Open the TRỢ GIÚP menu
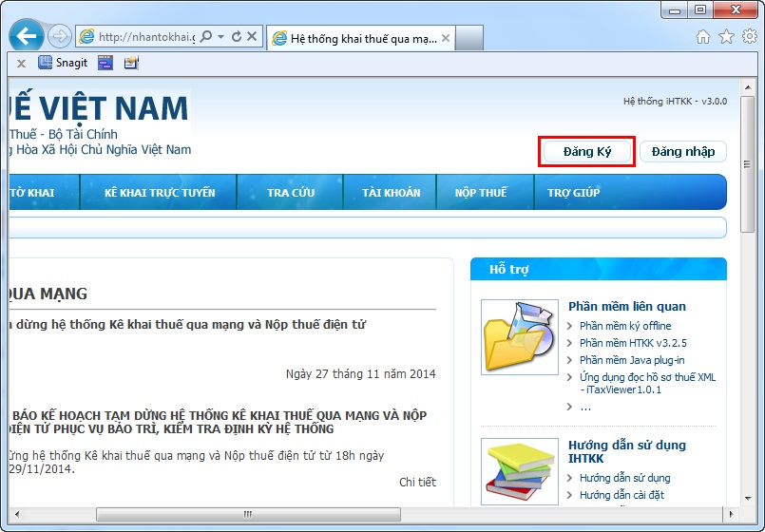The image size is (765, 532). [x=574, y=193]
